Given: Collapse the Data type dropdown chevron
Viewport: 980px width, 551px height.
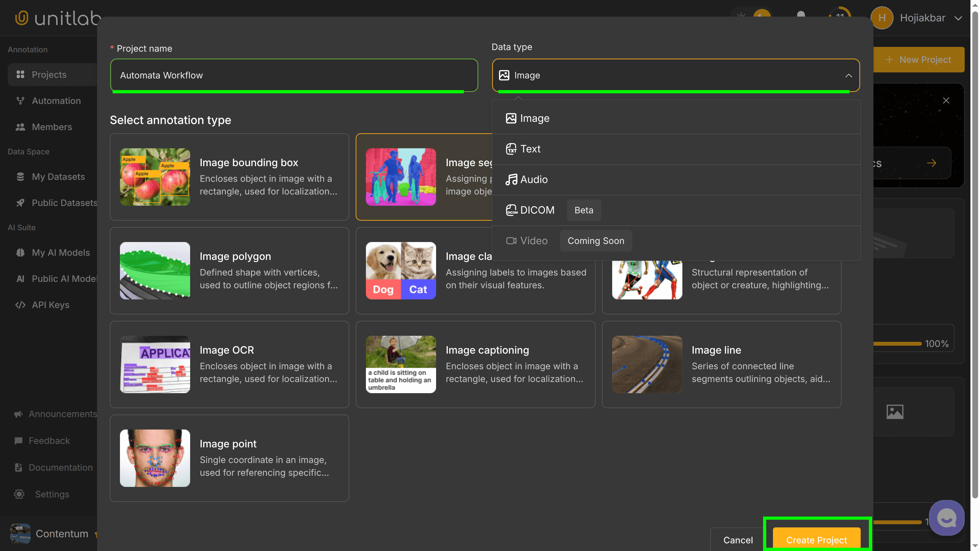Looking at the screenshot, I should click(x=848, y=75).
